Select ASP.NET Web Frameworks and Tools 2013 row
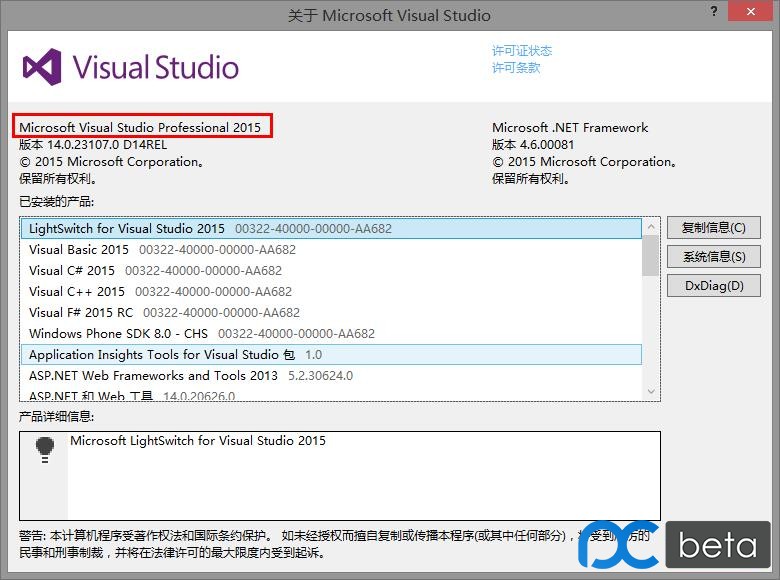The width and height of the screenshot is (780, 580). [x=331, y=376]
